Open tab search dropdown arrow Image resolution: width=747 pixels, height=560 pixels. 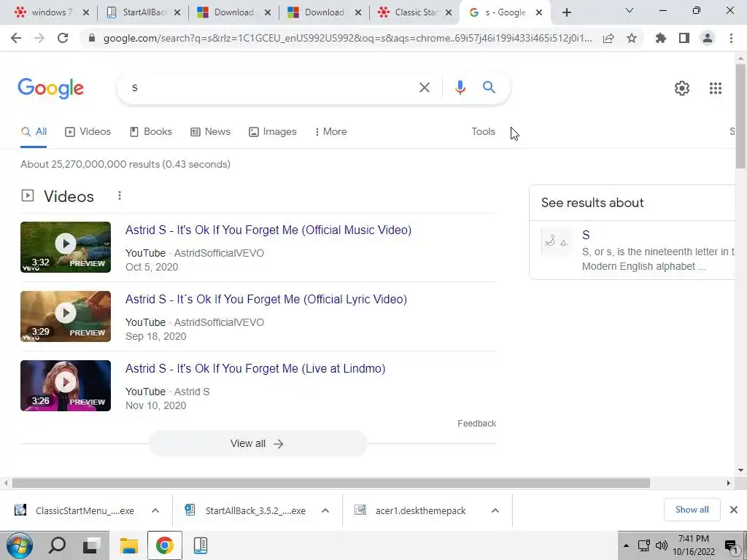630,10
